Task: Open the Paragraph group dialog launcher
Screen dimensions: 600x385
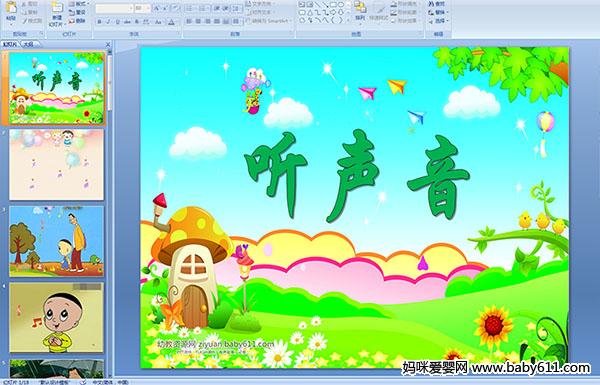Action: click(292, 33)
